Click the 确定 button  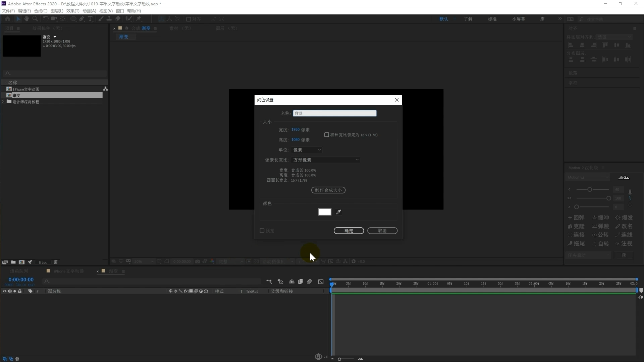(x=348, y=231)
